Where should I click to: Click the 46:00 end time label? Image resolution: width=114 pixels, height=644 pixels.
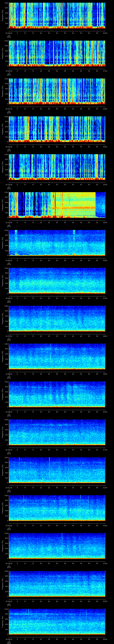pos(105,639)
